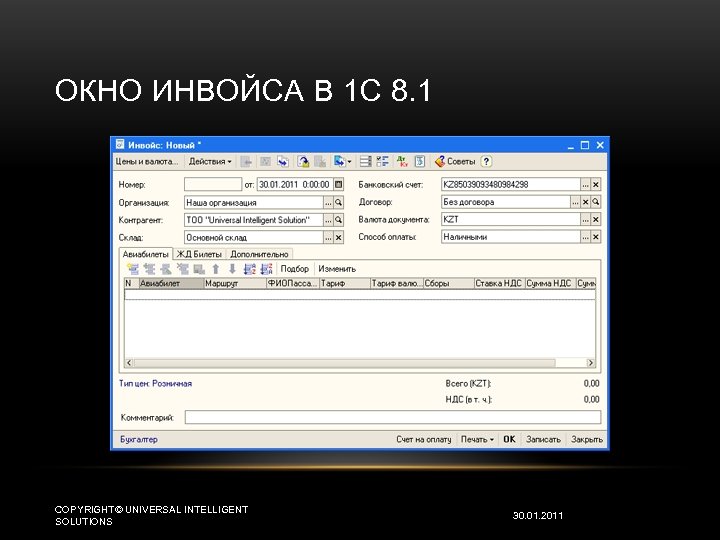Open the calendar picker next to the date

click(x=338, y=185)
